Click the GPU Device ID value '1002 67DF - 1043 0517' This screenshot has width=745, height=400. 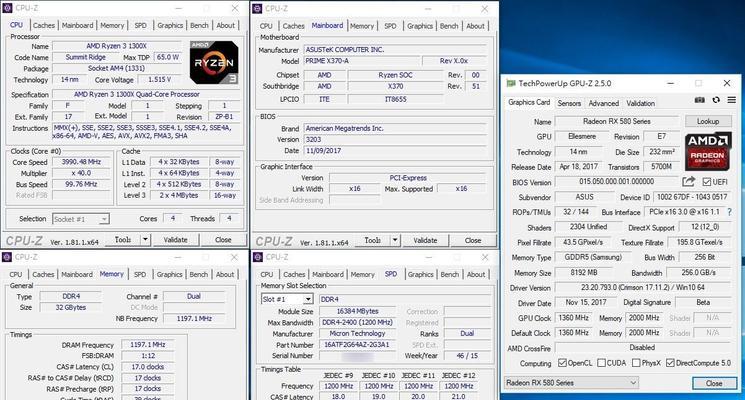[692, 197]
